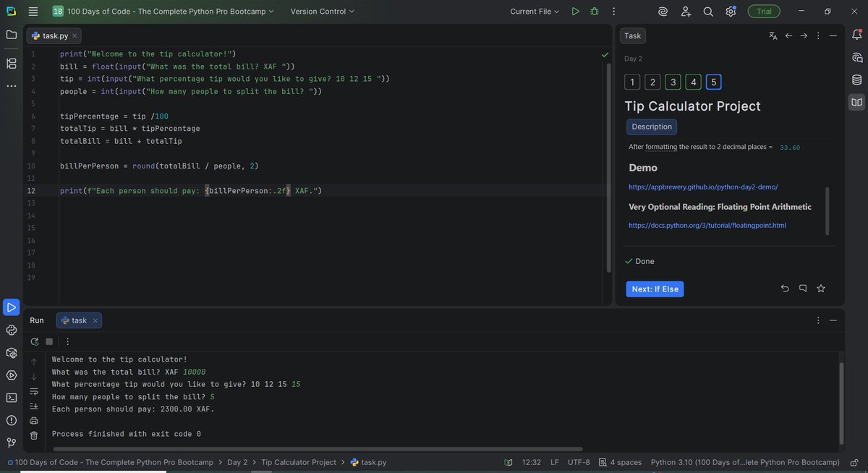Go to lesson task number 3

click(x=673, y=82)
